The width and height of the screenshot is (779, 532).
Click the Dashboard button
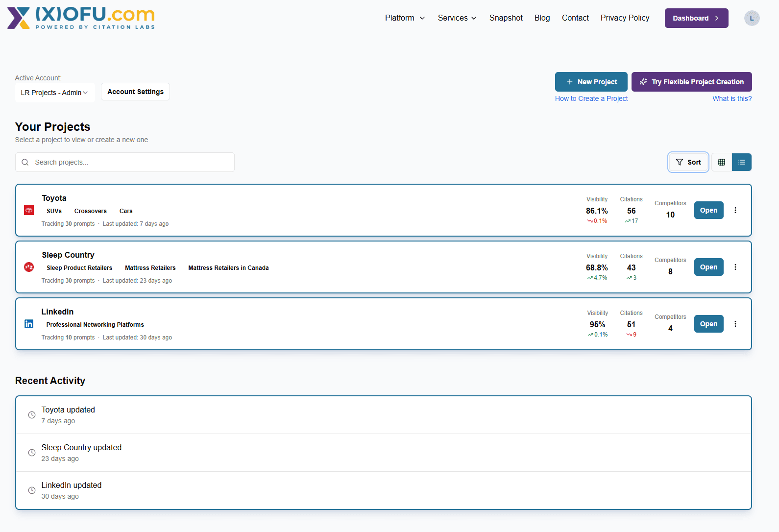tap(696, 18)
